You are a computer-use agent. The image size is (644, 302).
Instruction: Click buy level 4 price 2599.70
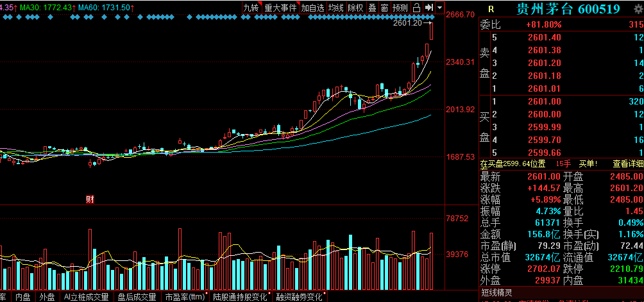pos(545,140)
